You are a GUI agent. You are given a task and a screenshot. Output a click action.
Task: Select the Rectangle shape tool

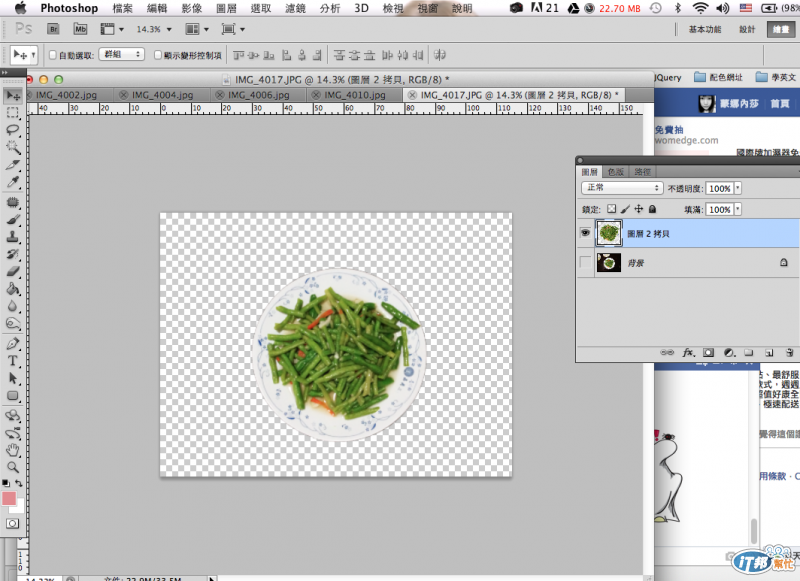coord(13,396)
